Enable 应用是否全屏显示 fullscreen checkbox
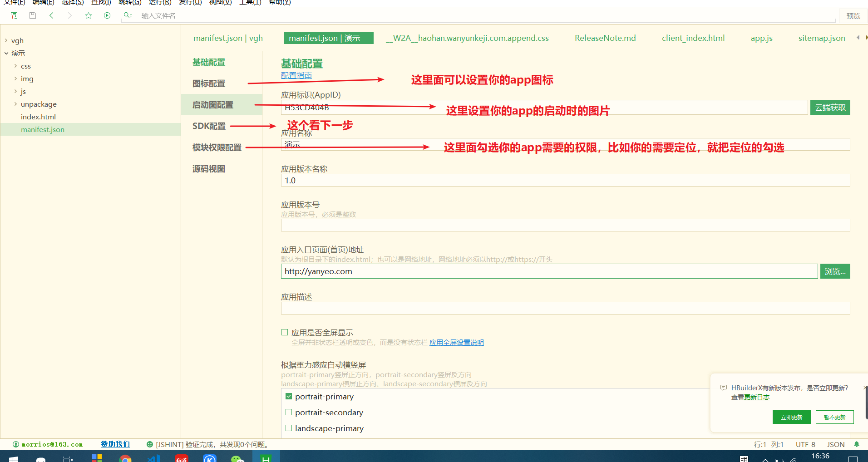Viewport: 868px width, 462px height. [285, 332]
